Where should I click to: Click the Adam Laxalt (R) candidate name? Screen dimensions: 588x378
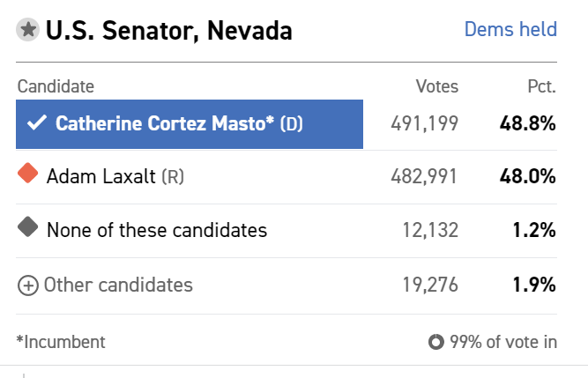point(115,176)
